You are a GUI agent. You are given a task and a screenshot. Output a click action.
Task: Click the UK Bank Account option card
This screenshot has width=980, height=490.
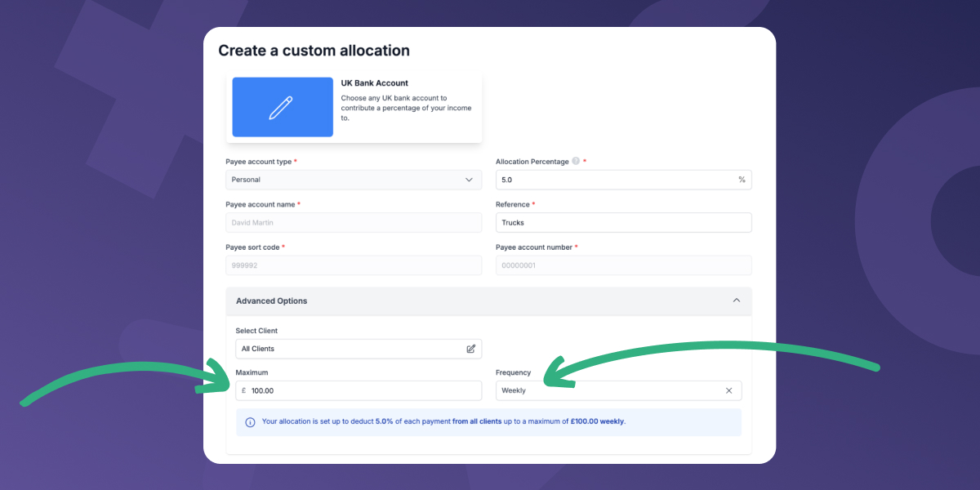point(354,107)
